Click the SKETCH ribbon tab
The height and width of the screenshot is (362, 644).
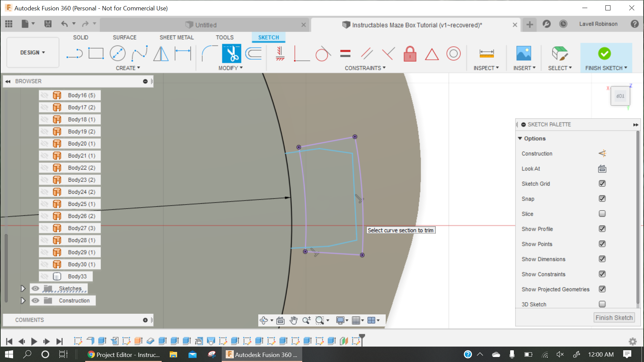click(x=268, y=38)
